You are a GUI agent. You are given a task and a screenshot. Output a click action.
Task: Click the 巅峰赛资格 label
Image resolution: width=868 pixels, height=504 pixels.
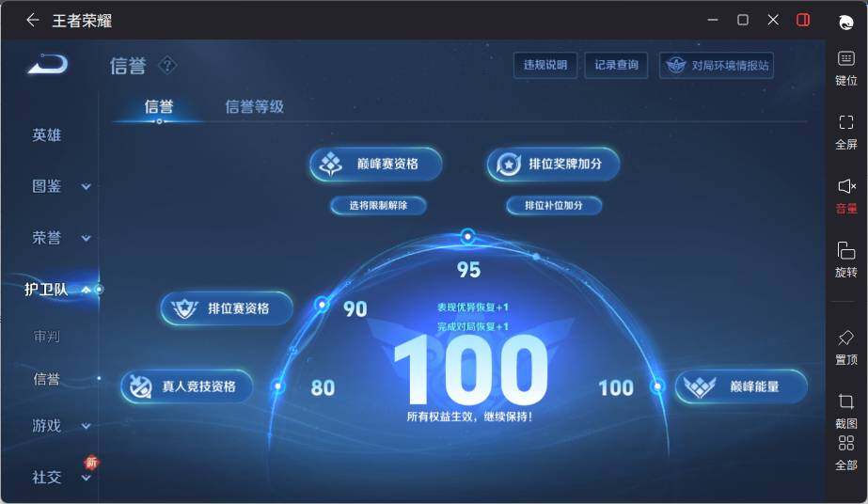click(x=387, y=164)
